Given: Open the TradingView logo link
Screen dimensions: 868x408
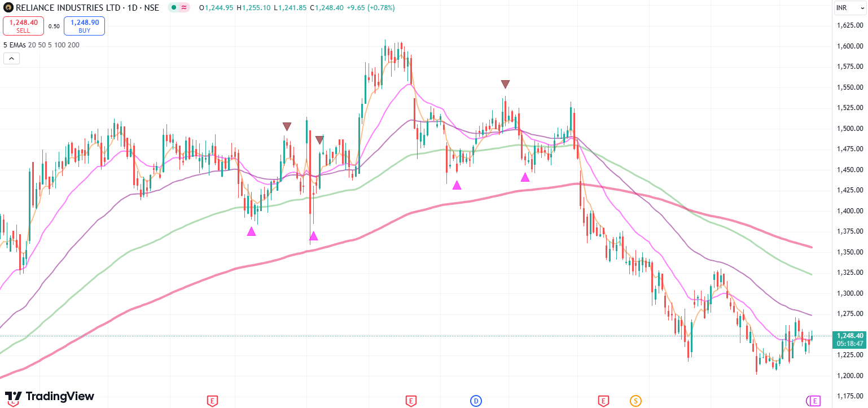Looking at the screenshot, I should coord(50,396).
